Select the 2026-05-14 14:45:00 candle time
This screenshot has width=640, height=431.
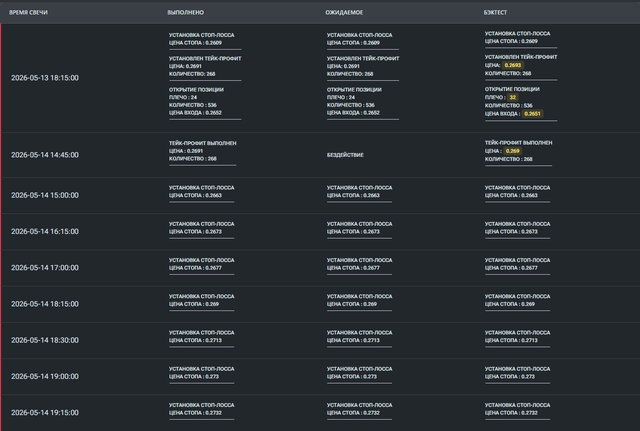tap(45, 155)
